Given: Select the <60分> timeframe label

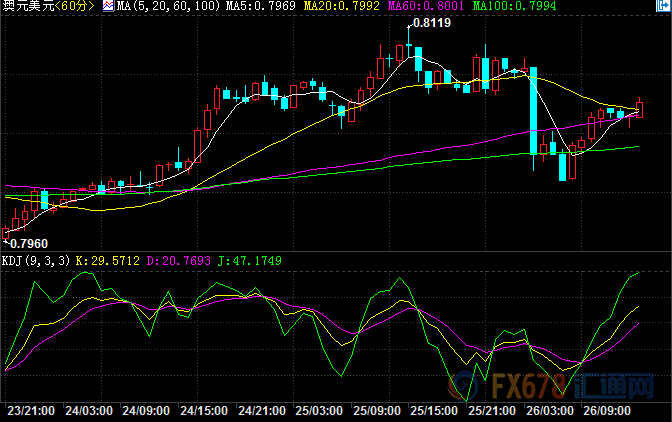Looking at the screenshot, I should click(75, 6).
